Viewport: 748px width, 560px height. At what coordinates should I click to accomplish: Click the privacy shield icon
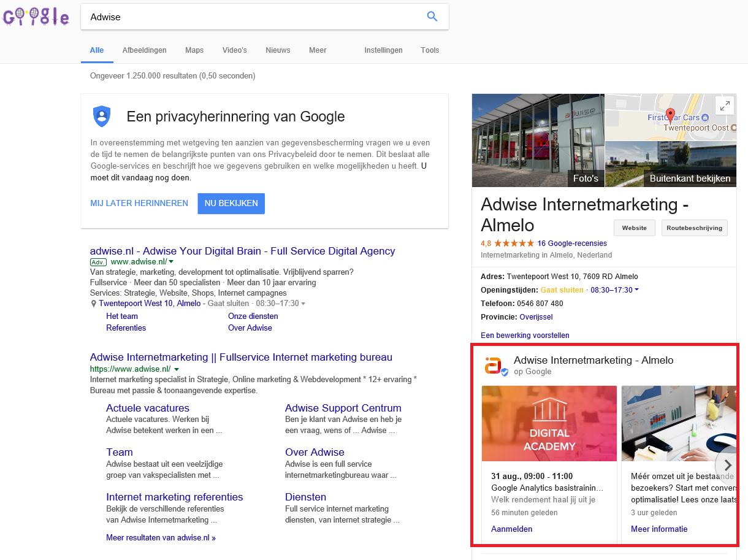point(102,116)
